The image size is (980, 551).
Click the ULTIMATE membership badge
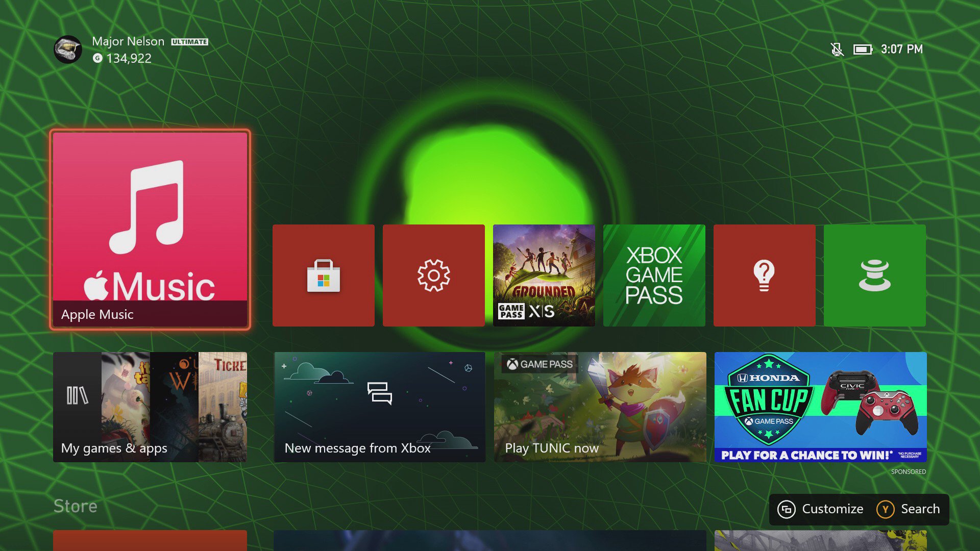pos(189,42)
